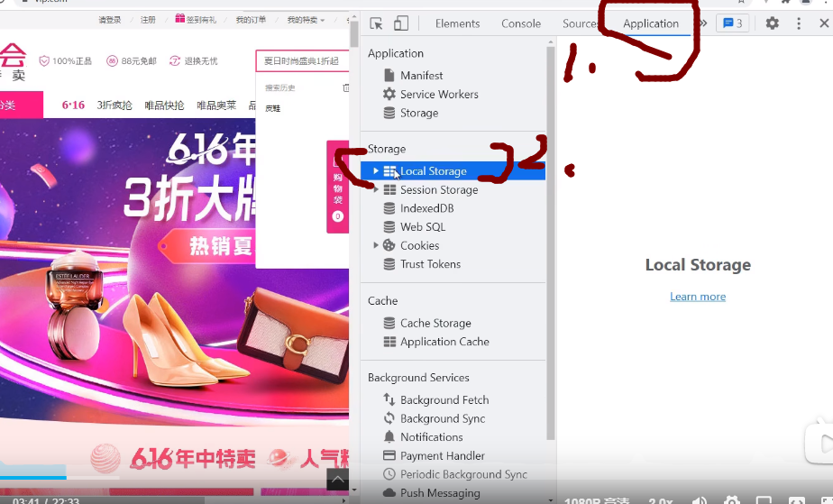Image resolution: width=833 pixels, height=504 pixels.
Task: Open the 签到有礼 gift link
Action: (196, 19)
